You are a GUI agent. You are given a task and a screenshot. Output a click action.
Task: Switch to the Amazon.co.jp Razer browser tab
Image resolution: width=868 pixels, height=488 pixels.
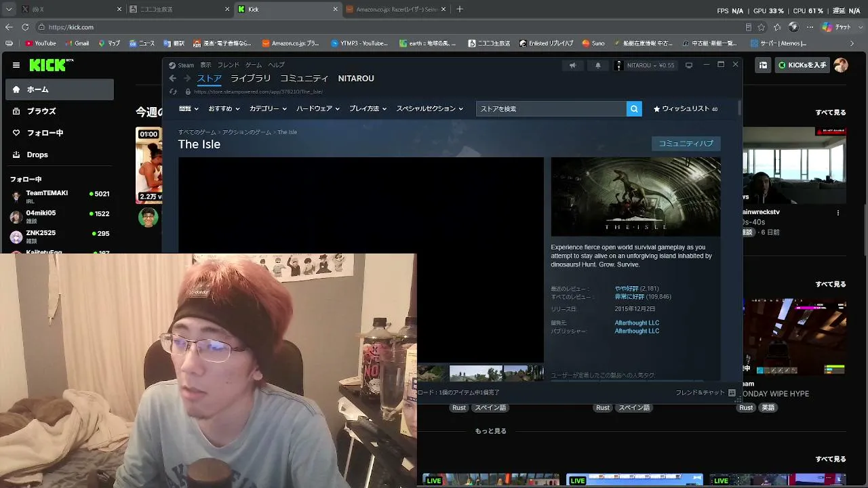[x=396, y=9]
